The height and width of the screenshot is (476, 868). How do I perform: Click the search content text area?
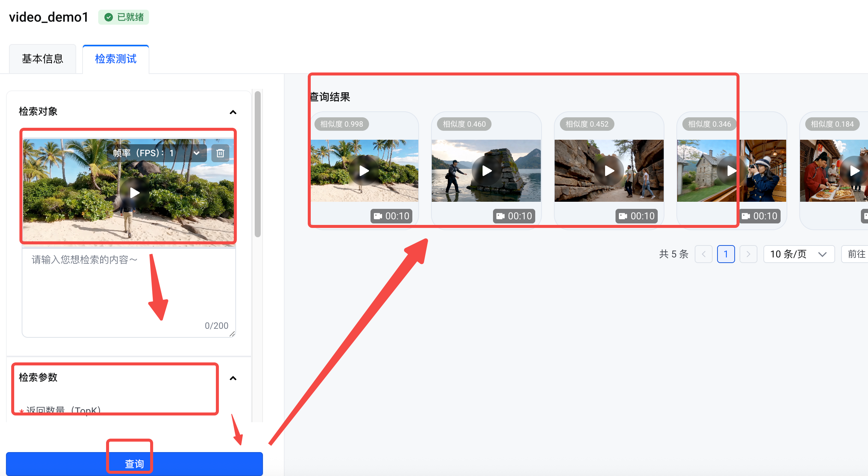(x=129, y=293)
